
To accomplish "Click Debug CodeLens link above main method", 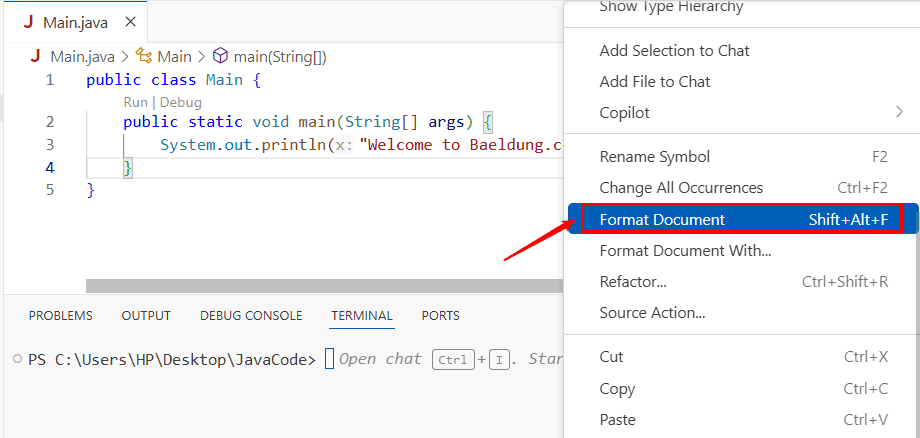I will 181,102.
